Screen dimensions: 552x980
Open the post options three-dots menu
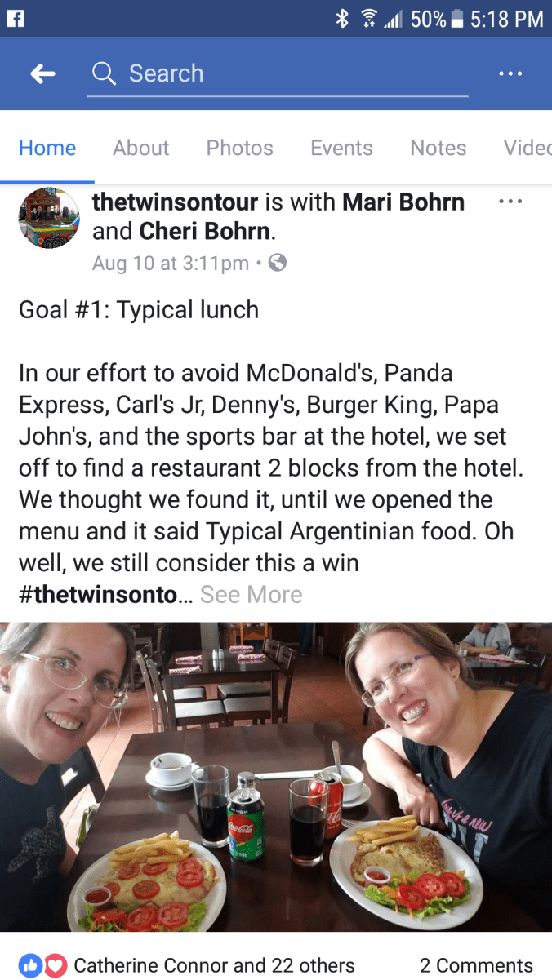[x=510, y=201]
